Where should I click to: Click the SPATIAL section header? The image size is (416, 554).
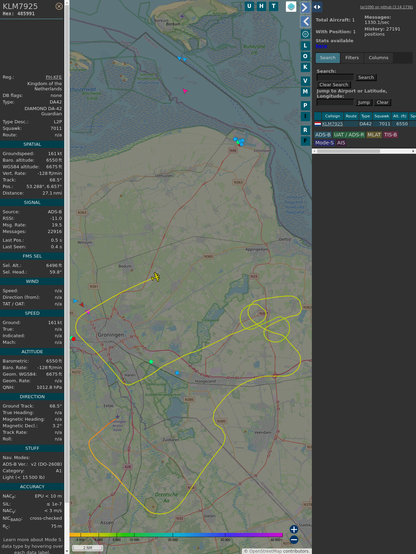pyautogui.click(x=32, y=144)
